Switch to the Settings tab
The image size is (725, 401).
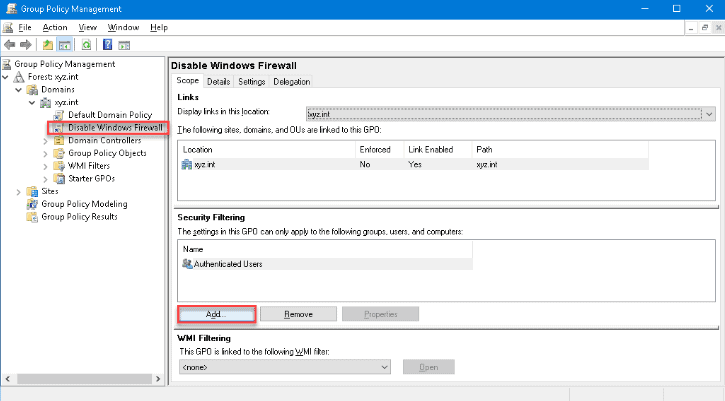pyautogui.click(x=252, y=81)
